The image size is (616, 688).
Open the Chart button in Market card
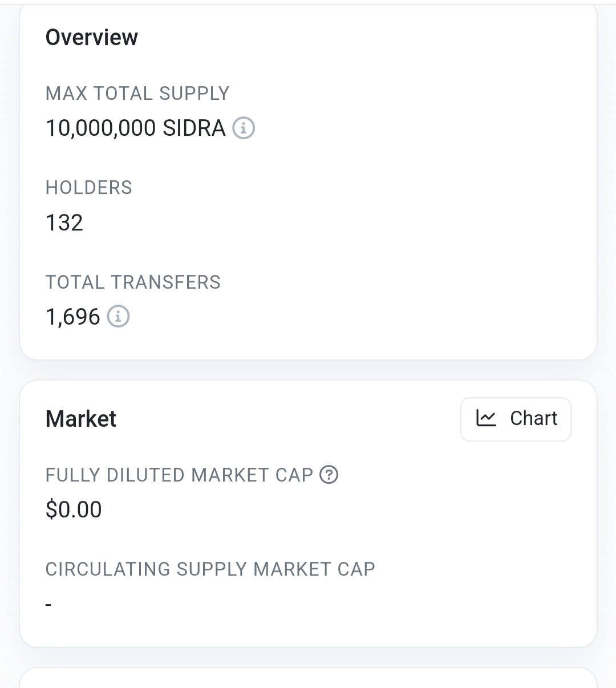[516, 419]
